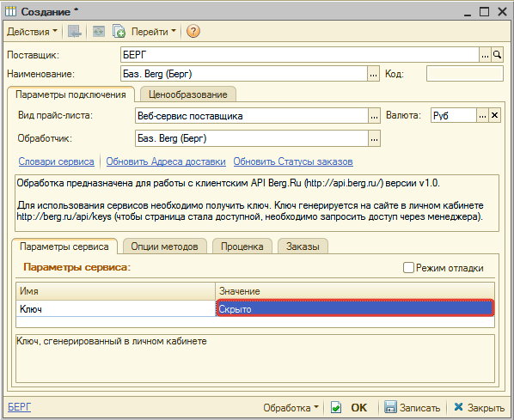Click the OK green checkmark icon
The width and height of the screenshot is (514, 420).
[336, 407]
